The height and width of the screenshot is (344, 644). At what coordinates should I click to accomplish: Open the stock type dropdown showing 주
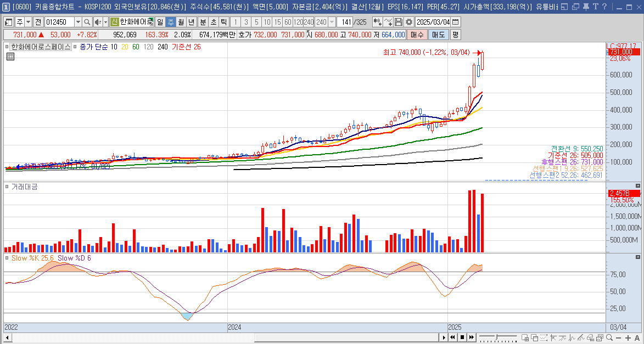pos(28,22)
